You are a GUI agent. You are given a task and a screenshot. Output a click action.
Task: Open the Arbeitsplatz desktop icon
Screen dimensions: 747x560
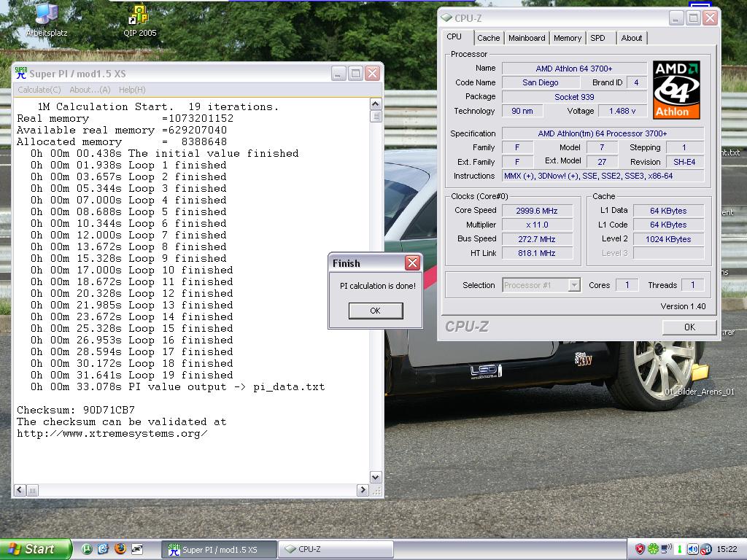point(46,19)
